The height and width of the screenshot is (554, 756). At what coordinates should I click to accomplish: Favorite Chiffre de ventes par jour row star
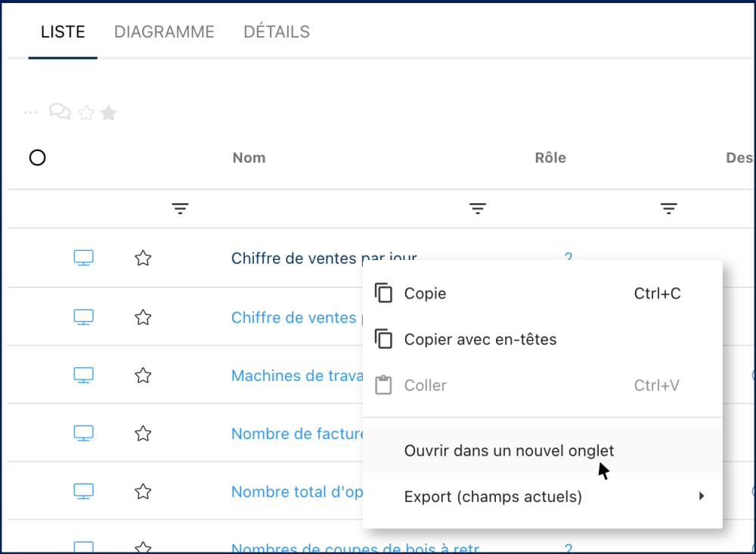(143, 258)
